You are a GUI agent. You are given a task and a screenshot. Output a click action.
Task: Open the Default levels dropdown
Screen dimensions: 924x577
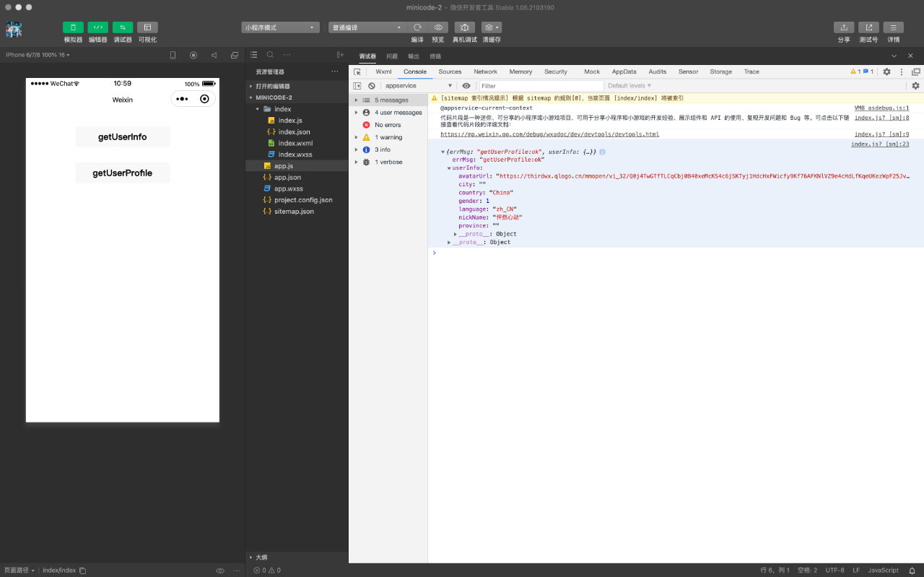[x=628, y=86]
